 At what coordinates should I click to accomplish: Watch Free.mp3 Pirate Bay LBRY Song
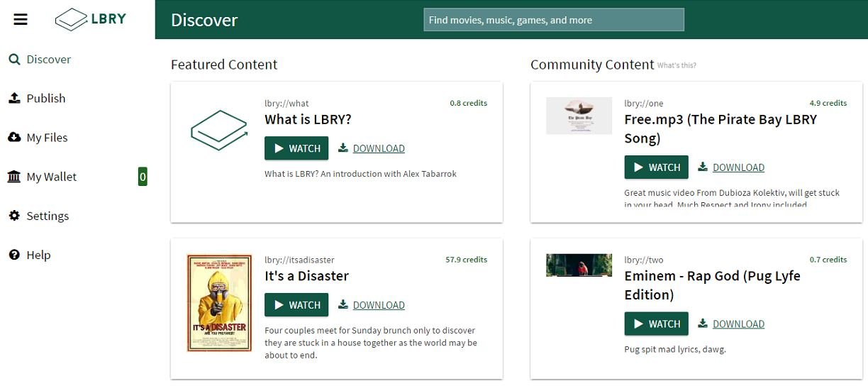(656, 167)
